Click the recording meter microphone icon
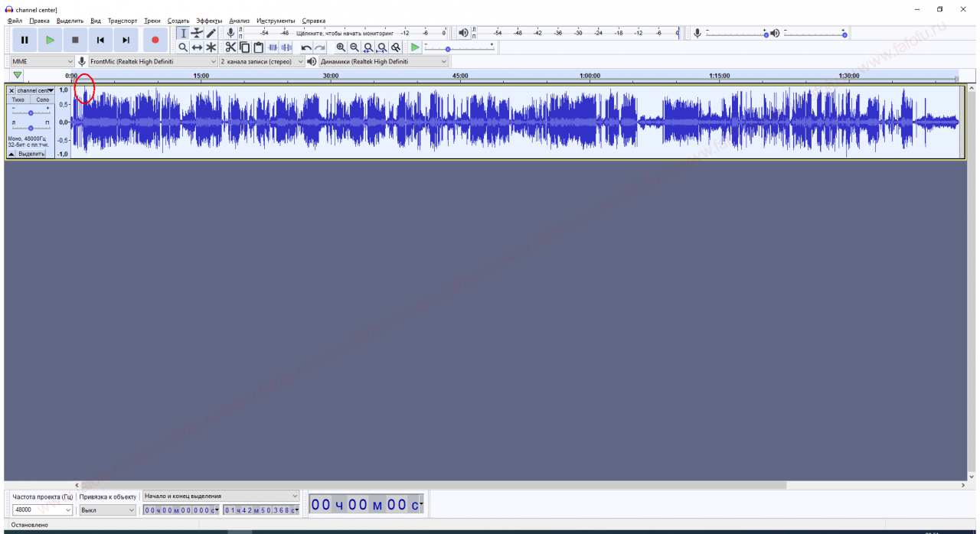The height and width of the screenshot is (534, 980). pyautogui.click(x=230, y=33)
